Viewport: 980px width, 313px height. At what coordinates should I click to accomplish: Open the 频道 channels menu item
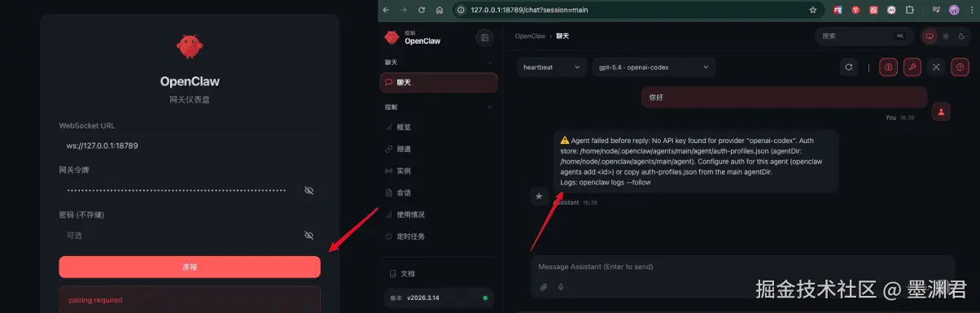click(x=439, y=150)
